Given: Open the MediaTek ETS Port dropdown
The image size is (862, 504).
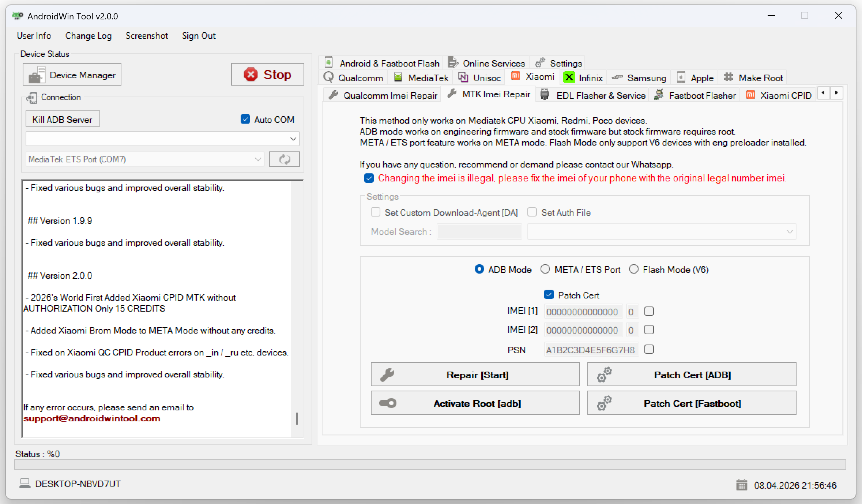Looking at the screenshot, I should click(x=257, y=159).
